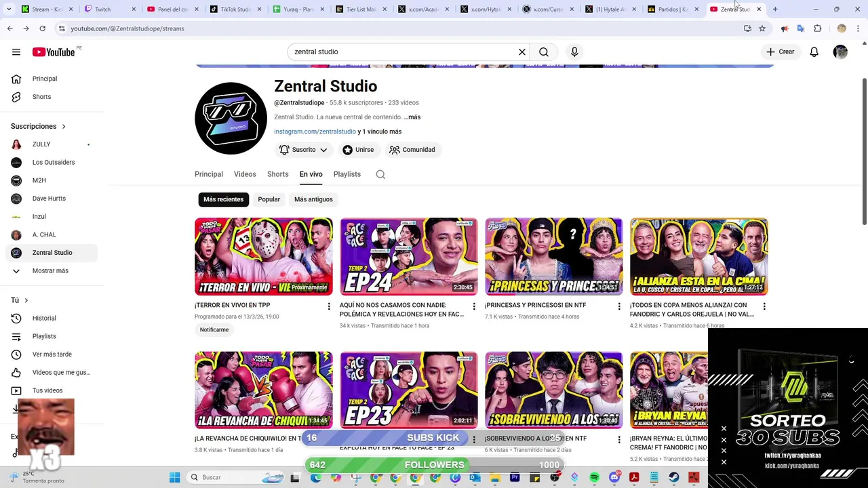Bookmark this page with the star icon

coord(762,28)
